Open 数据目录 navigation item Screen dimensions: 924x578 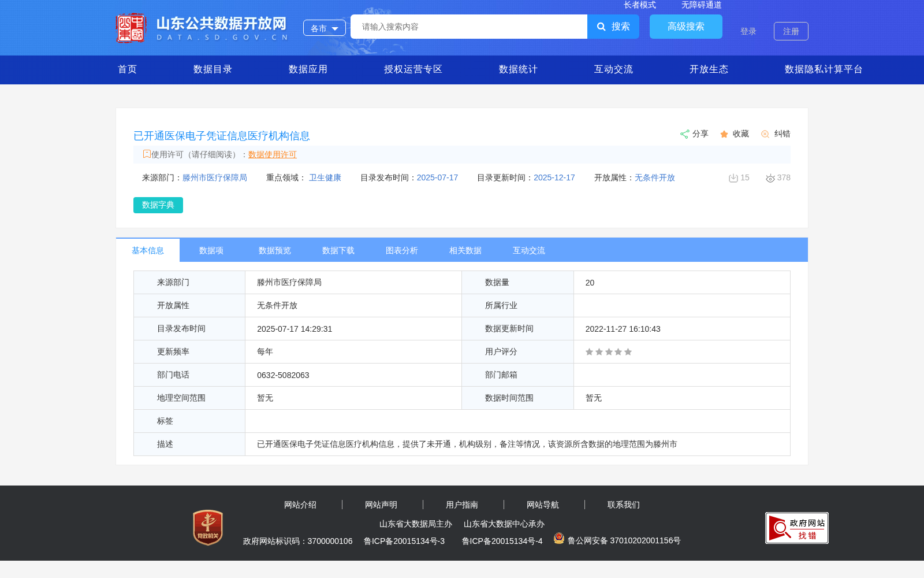click(x=213, y=69)
